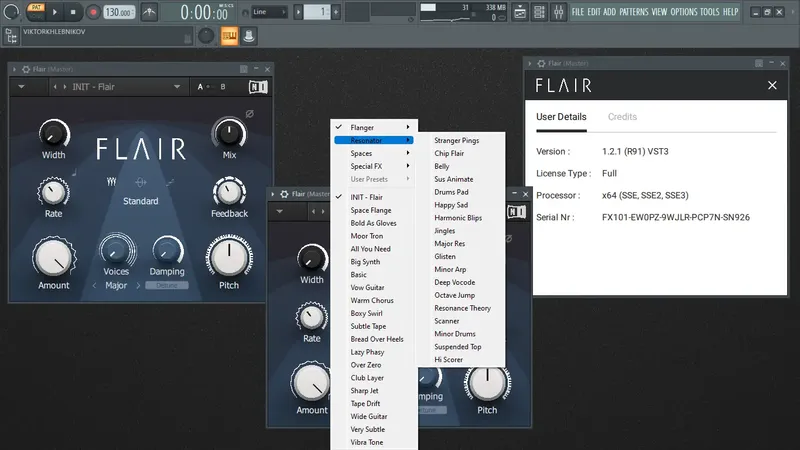Screen dimensions: 800x450
Task: Select the Scan mode icon in left Flair
Action: [170, 182]
